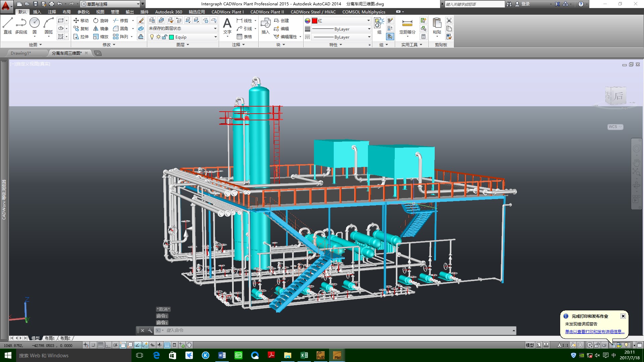Open the CADWorx Plant I ribbon tab
Image resolution: width=644 pixels, height=362 pixels.
(x=227, y=12)
